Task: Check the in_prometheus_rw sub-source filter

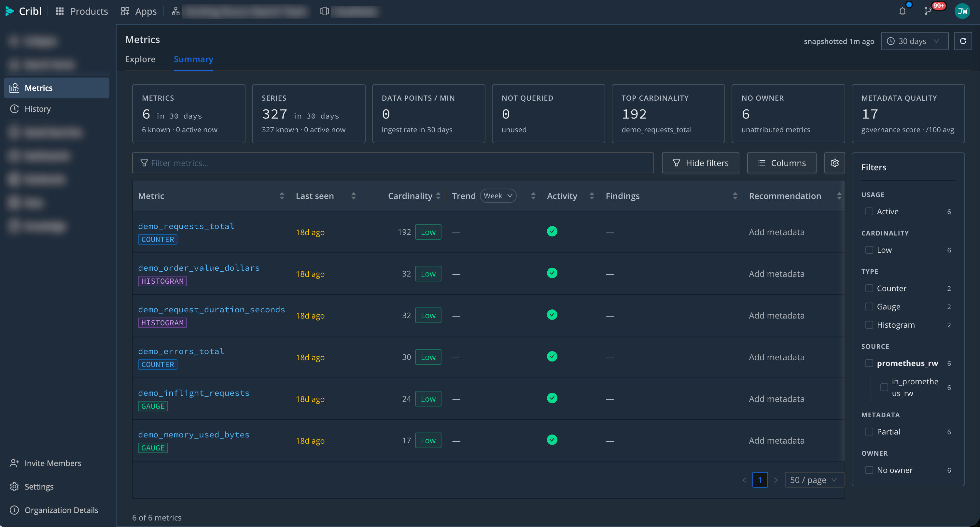Action: [x=884, y=387]
